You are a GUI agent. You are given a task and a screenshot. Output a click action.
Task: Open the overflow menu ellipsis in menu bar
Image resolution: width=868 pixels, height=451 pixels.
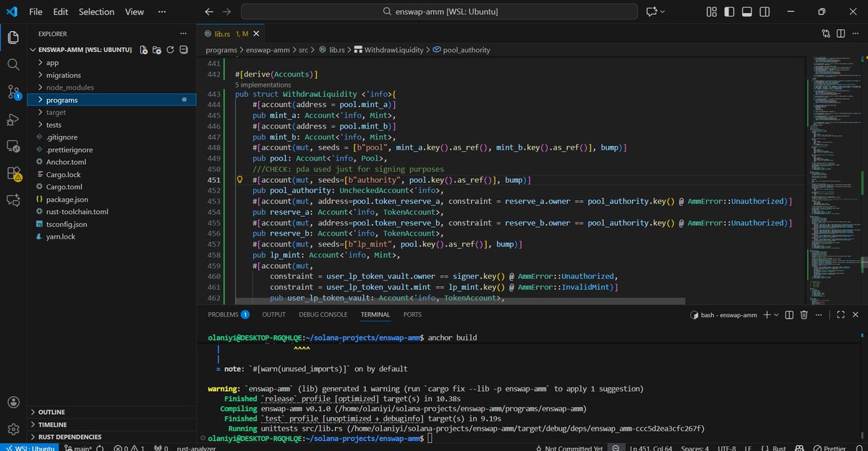[163, 12]
